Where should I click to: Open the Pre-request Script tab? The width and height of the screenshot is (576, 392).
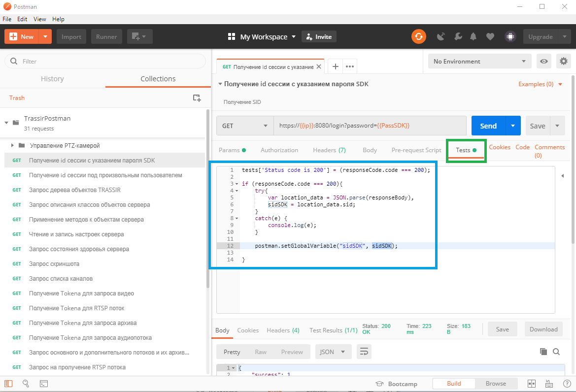point(416,150)
